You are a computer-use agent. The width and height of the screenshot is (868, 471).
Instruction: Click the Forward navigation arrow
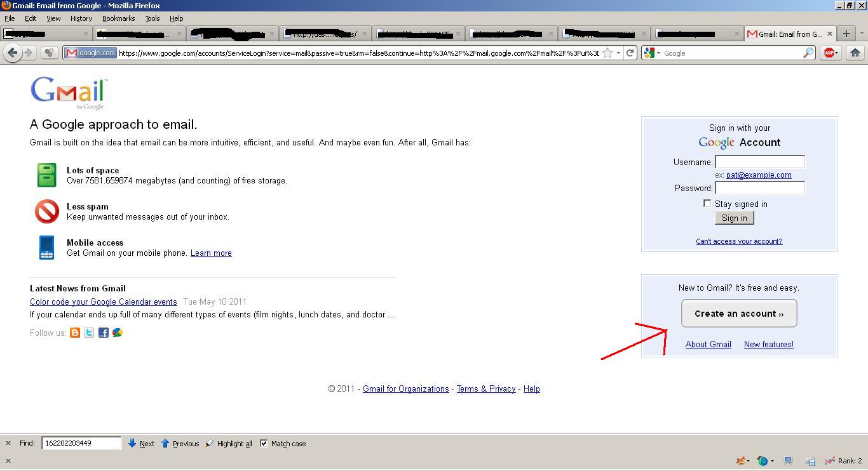pyautogui.click(x=29, y=53)
